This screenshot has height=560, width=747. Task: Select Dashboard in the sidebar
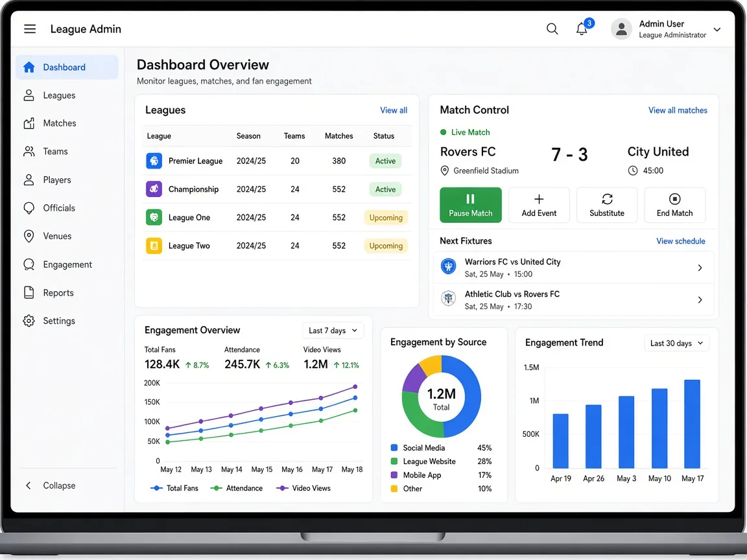pos(67,67)
